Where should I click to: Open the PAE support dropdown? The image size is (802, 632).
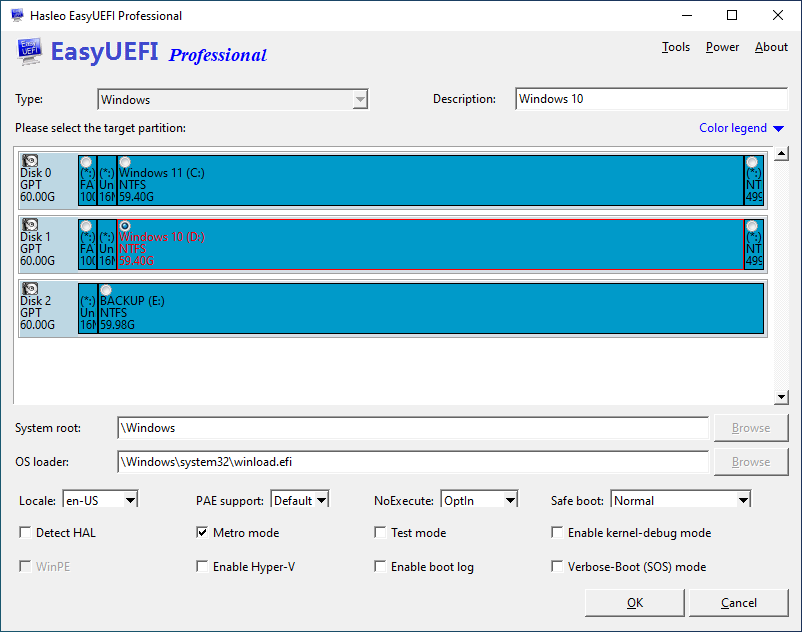click(300, 500)
